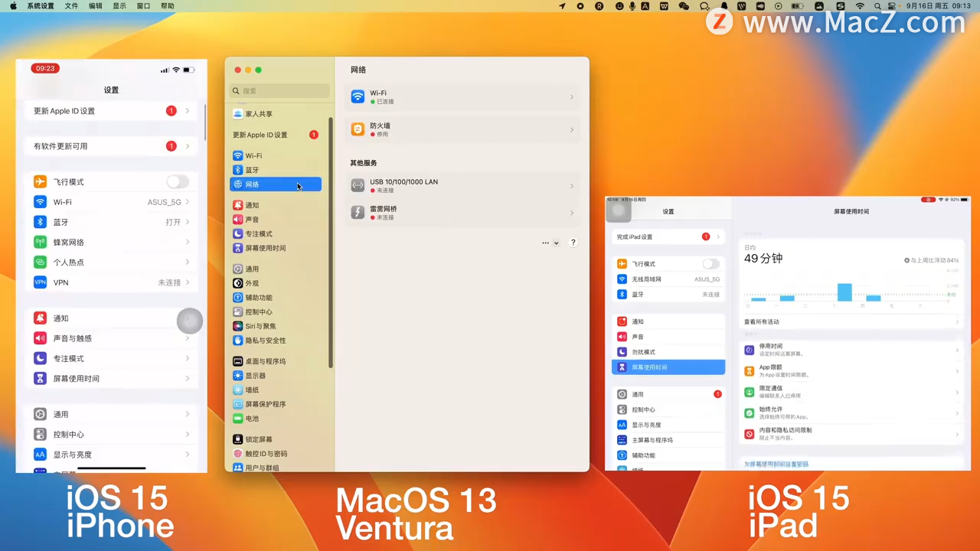Open VPN row on the iPhone settings

coord(111,282)
